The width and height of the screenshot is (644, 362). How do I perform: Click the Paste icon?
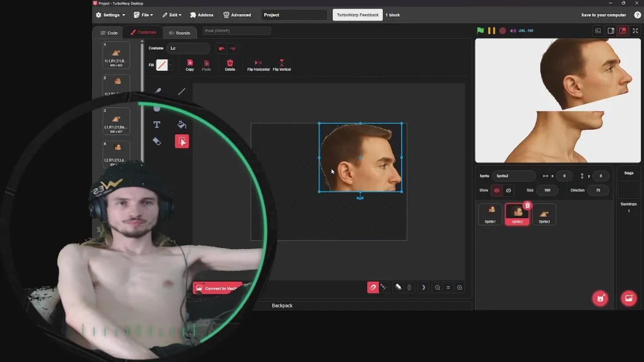coord(206,65)
